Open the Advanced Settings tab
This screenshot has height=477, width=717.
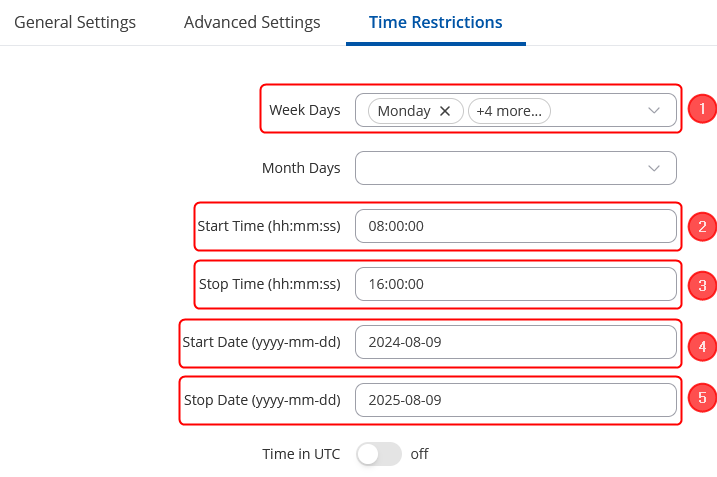[x=252, y=22]
